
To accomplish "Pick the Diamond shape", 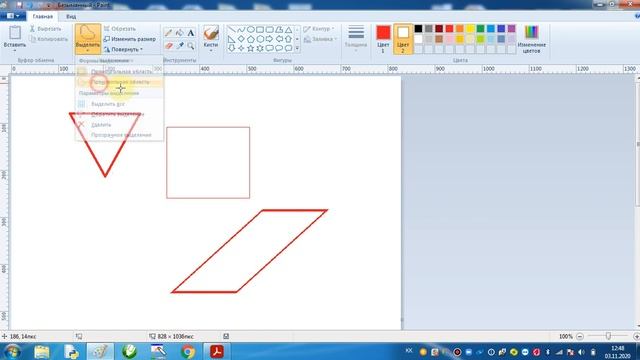I will click(x=241, y=39).
